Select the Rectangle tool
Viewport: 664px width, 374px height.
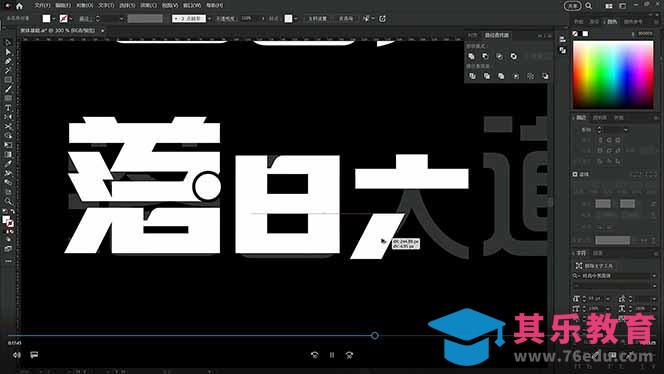pyautogui.click(x=8, y=80)
